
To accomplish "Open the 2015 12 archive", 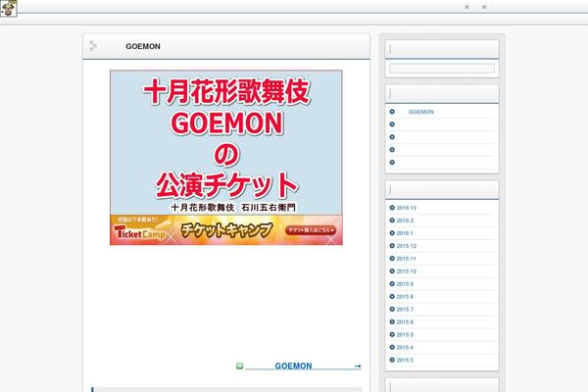I will (407, 246).
